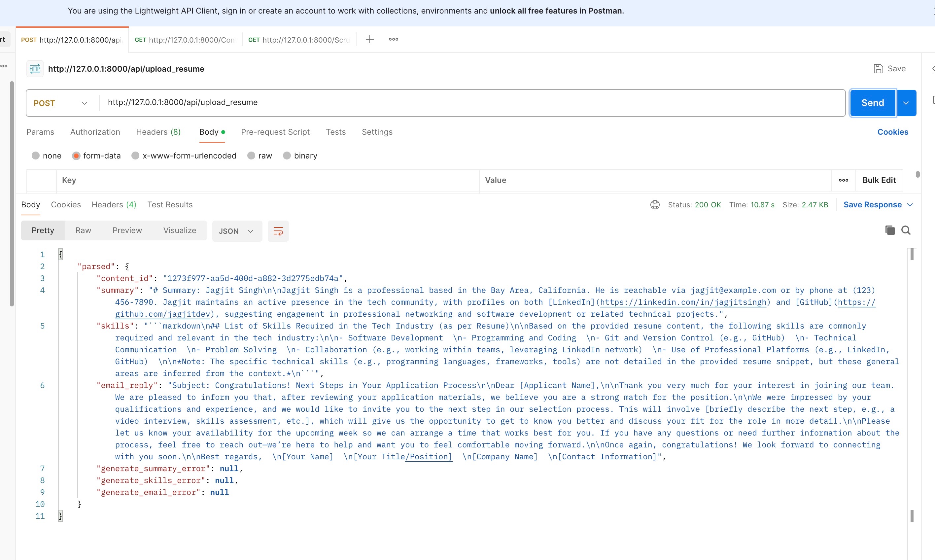Open the tab overflow three-dots menu
Viewport: 935px width, 560px height.
pos(393,39)
